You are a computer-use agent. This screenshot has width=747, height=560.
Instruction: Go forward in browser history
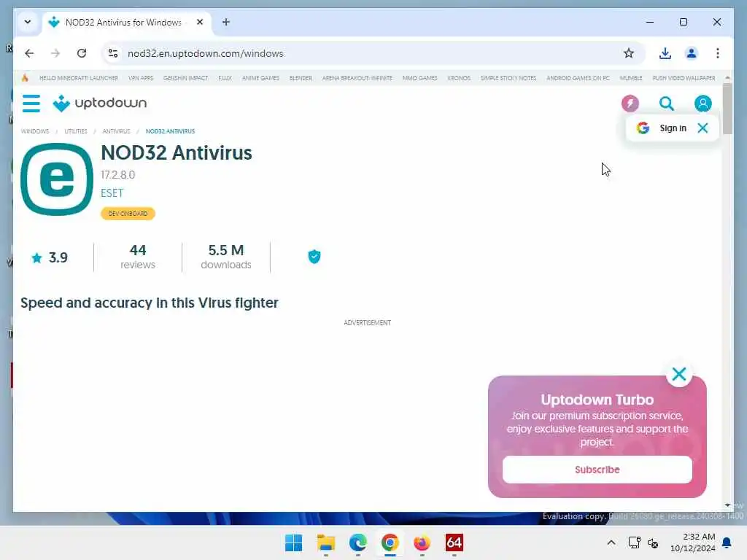(55, 53)
